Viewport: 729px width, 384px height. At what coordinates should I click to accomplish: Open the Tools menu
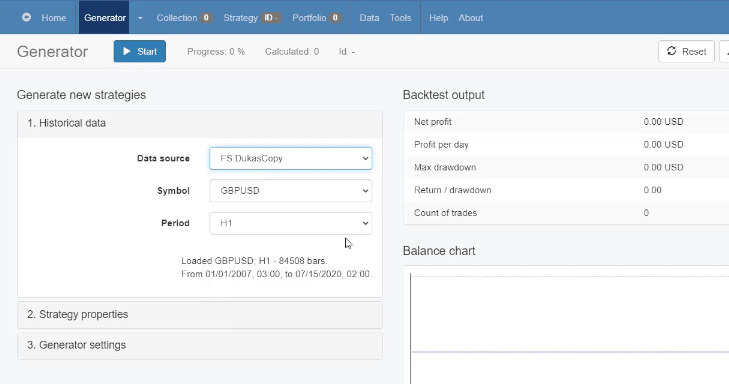[x=400, y=18]
